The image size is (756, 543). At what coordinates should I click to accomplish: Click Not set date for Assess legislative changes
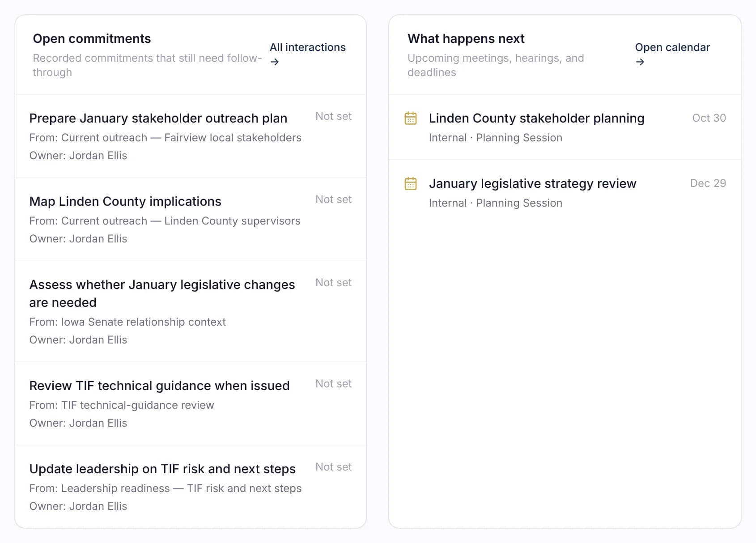[x=333, y=283]
